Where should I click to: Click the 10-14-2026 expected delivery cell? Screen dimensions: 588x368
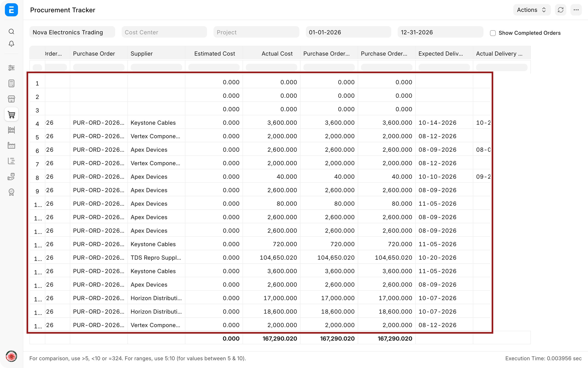444,123
